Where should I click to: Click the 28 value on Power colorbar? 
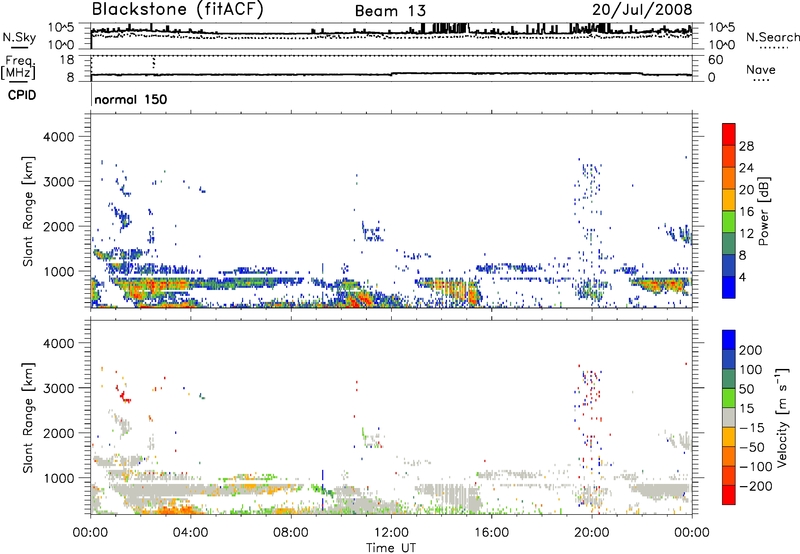pos(746,146)
